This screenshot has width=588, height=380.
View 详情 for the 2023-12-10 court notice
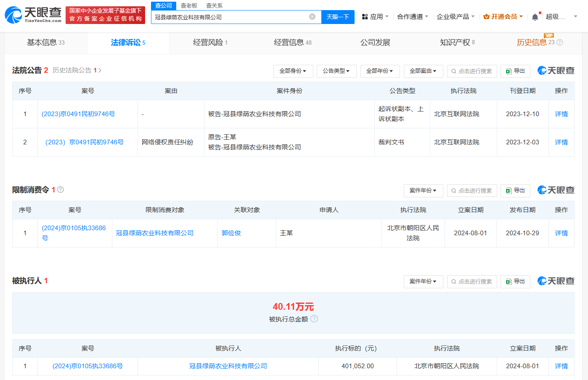[x=561, y=114]
